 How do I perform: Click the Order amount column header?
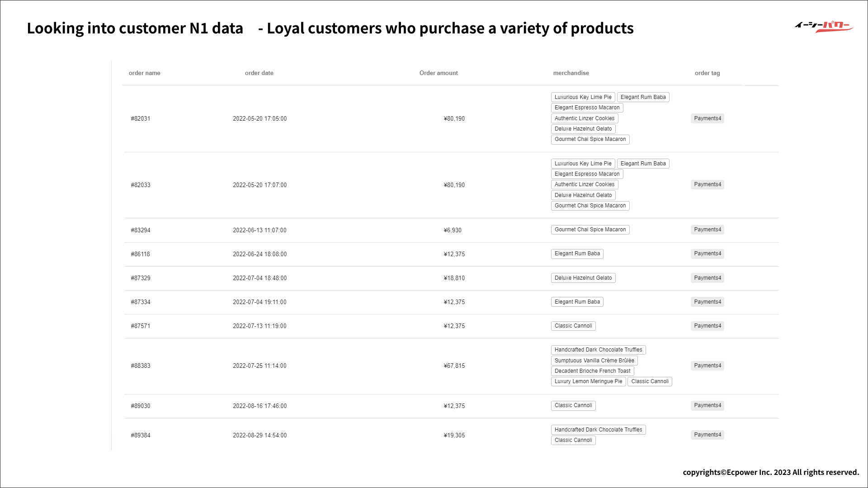439,73
